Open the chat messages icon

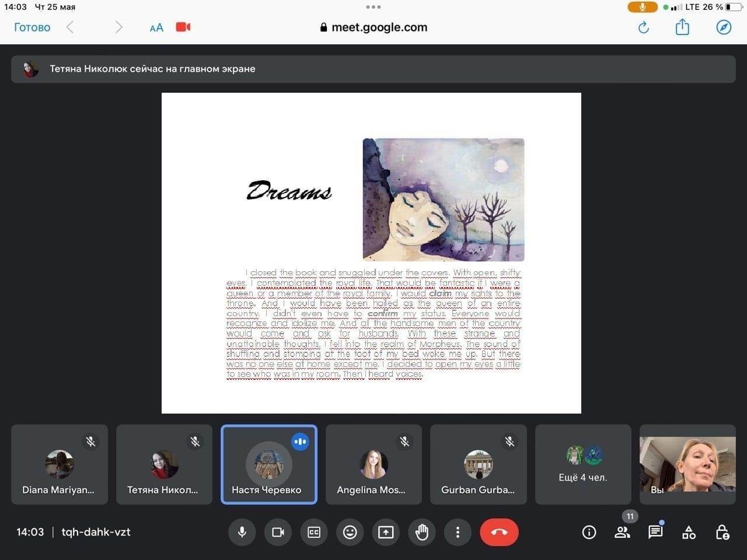(x=655, y=531)
